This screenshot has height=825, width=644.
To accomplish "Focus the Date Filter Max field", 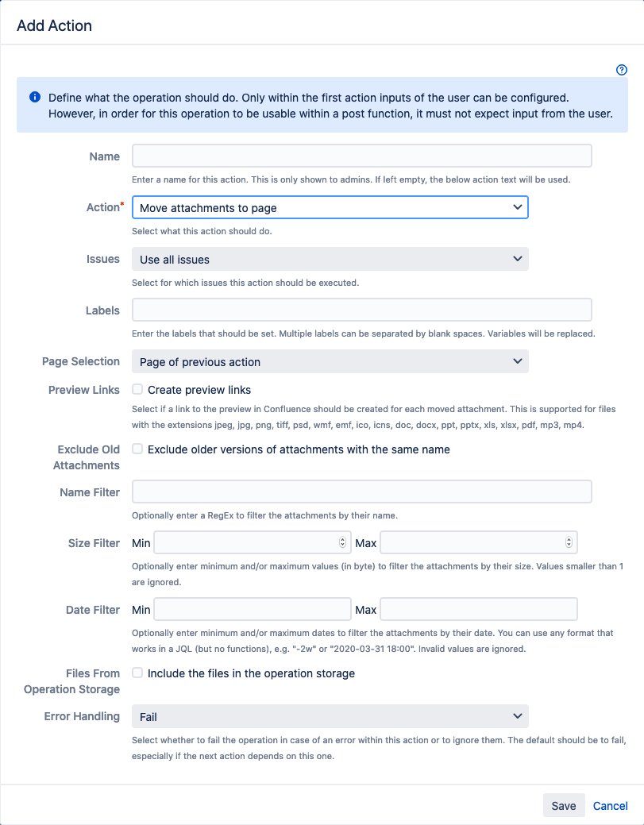I will click(478, 609).
